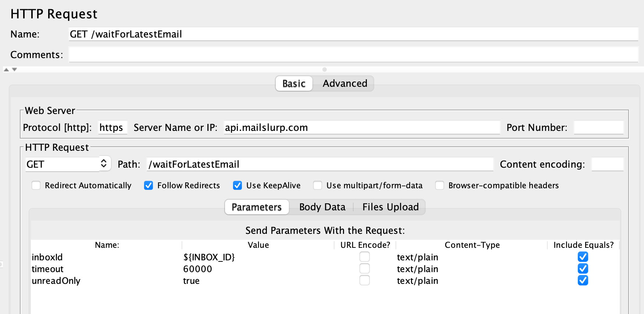
Task: Enable URL Encode for timeout row
Action: point(365,268)
